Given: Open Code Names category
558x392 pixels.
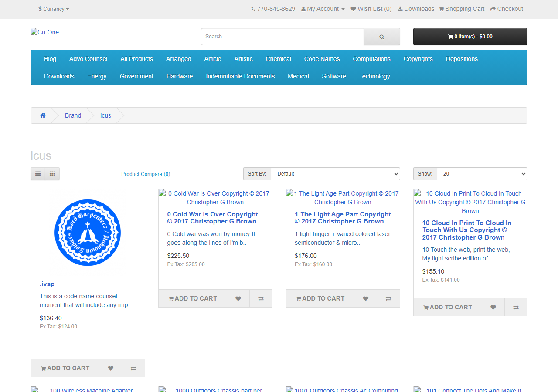Looking at the screenshot, I should click(x=322, y=59).
